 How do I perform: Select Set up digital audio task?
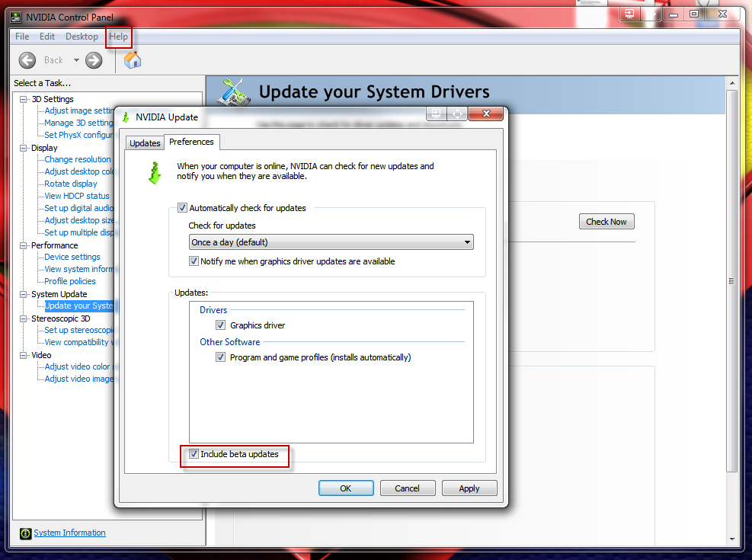click(79, 208)
